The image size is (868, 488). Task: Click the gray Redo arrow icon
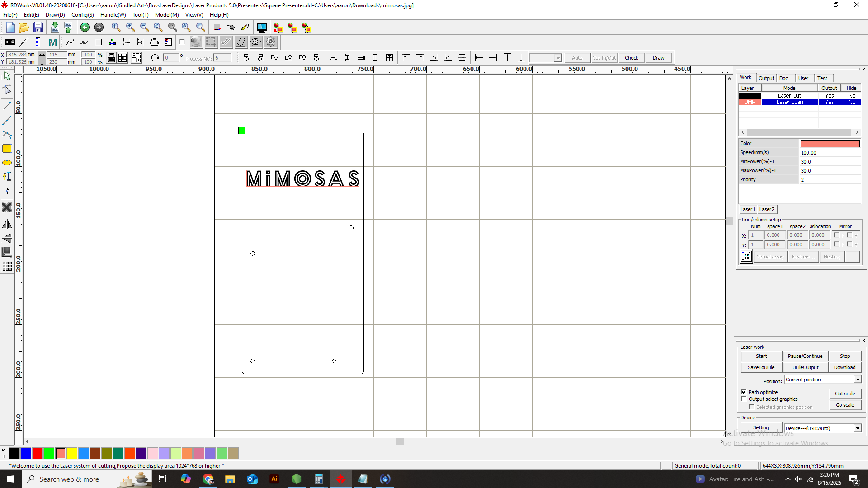point(99,28)
